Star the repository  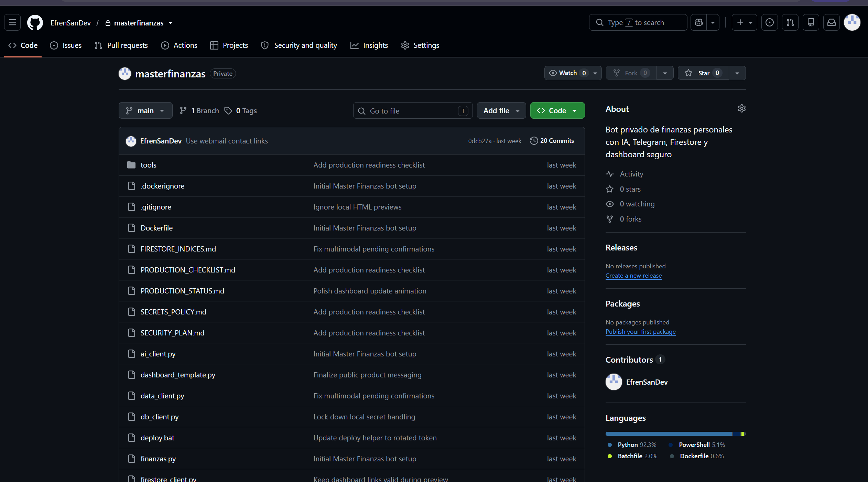pos(703,73)
